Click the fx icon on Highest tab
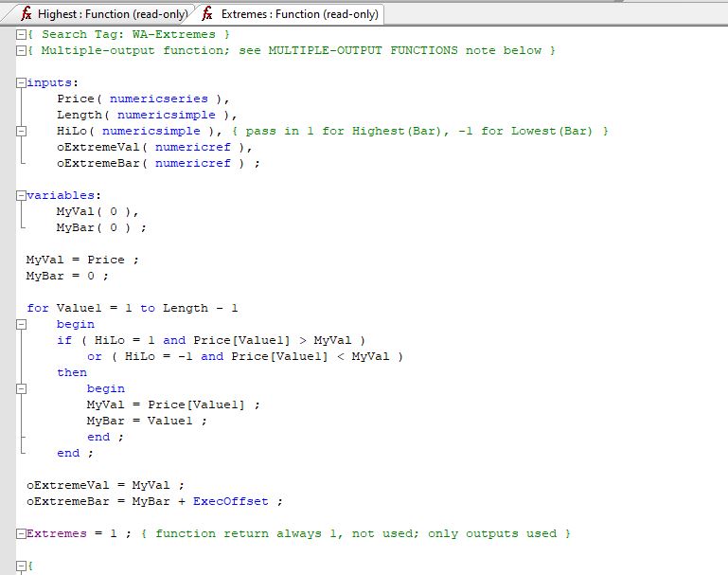Viewport: 728px width, 575px height. [x=27, y=14]
